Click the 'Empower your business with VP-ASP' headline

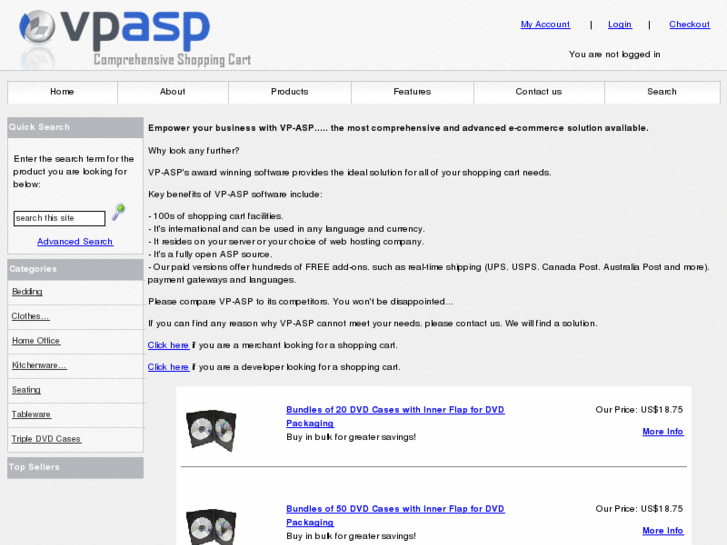pos(398,128)
